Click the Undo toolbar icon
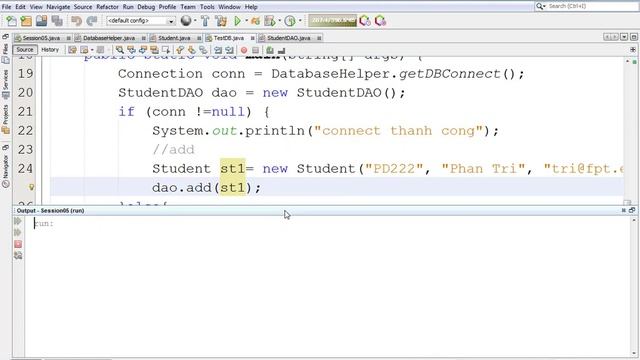The height and width of the screenshot is (360, 640). 76,21
